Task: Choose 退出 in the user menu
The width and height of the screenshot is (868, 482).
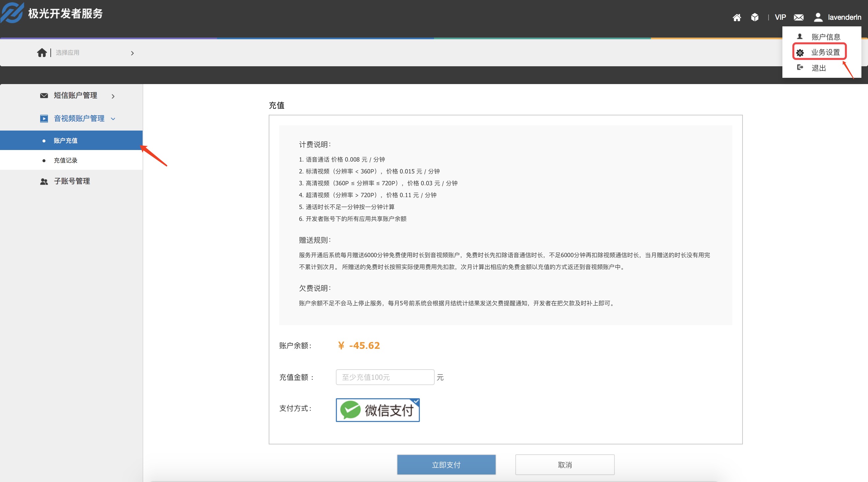Action: (819, 68)
